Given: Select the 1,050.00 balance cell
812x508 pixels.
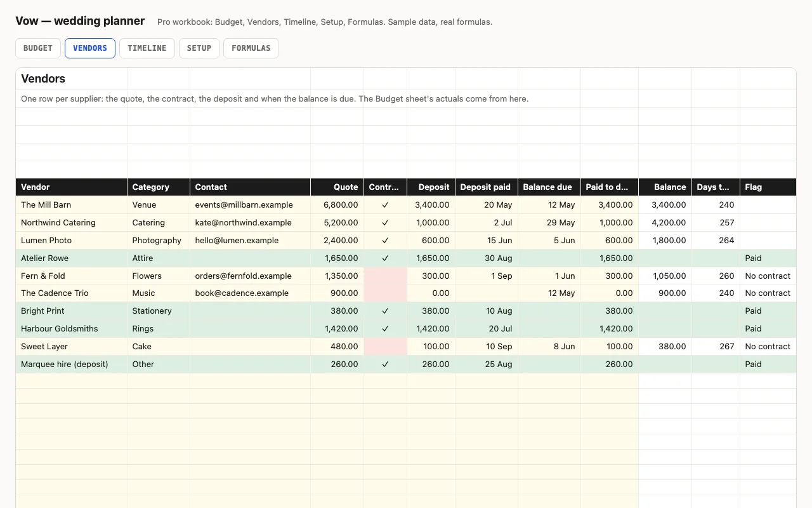Looking at the screenshot, I should tap(665, 276).
